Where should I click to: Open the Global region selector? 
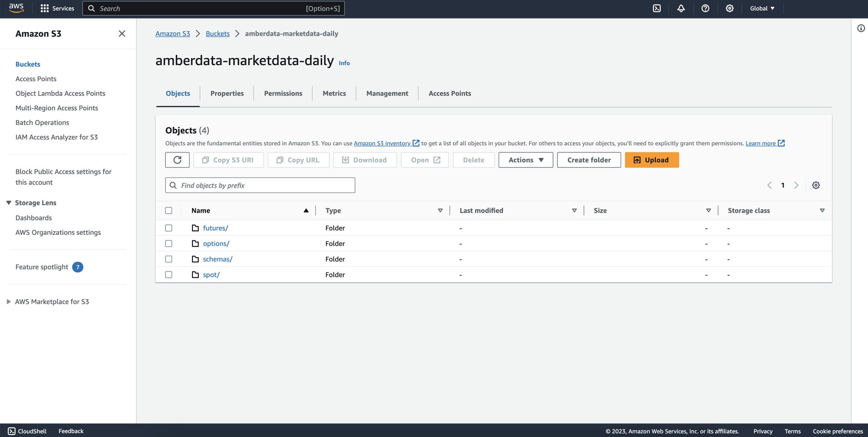click(x=761, y=8)
